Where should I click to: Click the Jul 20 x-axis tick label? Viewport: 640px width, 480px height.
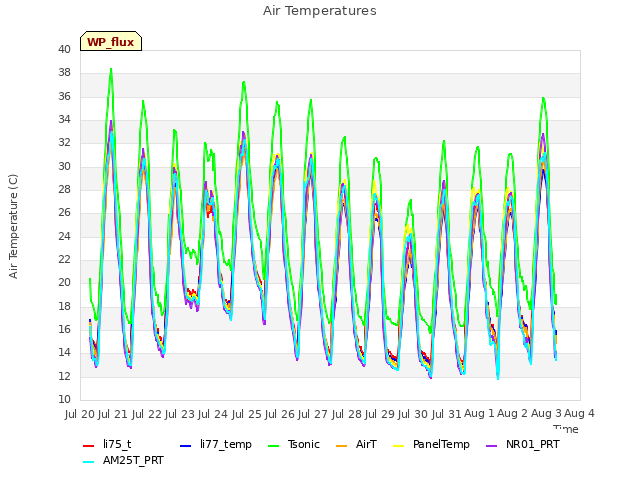(x=79, y=414)
